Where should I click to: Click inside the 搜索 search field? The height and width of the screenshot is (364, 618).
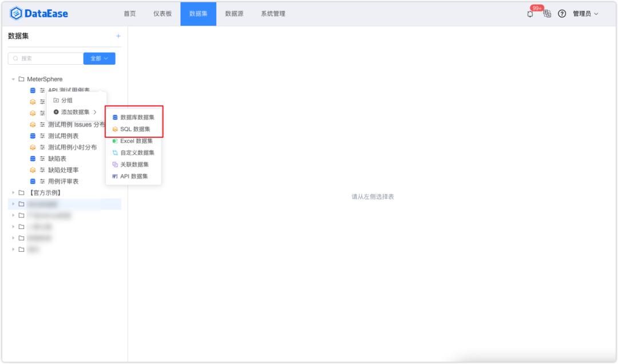(46, 58)
